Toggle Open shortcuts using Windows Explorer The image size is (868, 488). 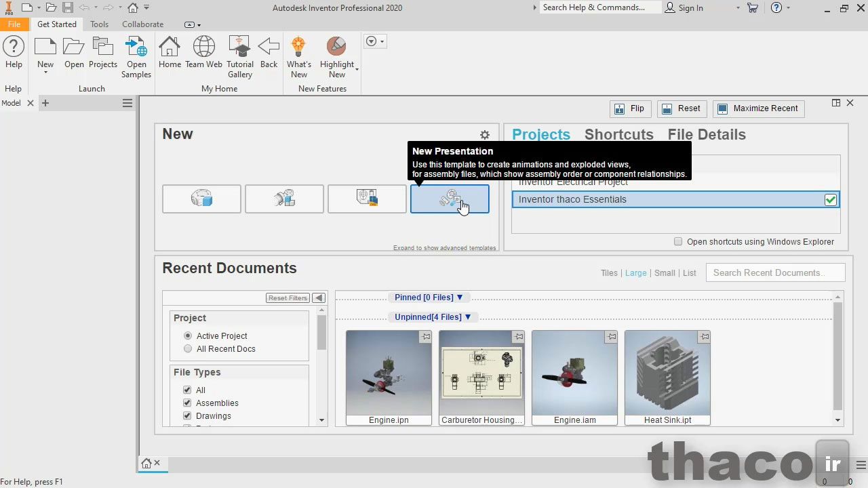pos(678,241)
